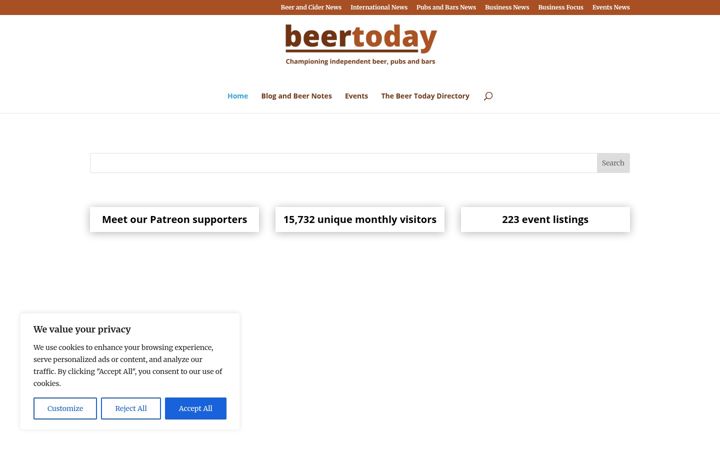The image size is (720, 450).
Task: Click the grey Search button
Action: pos(613,163)
